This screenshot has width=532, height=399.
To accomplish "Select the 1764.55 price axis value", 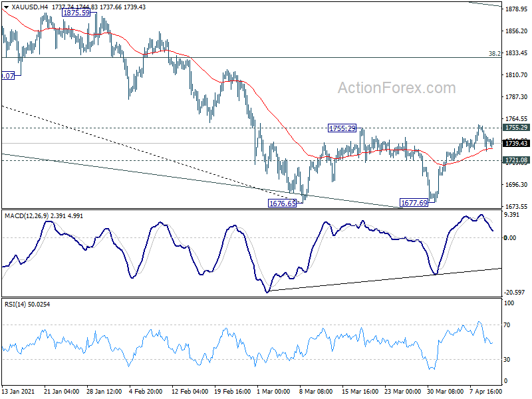I will click(516, 119).
